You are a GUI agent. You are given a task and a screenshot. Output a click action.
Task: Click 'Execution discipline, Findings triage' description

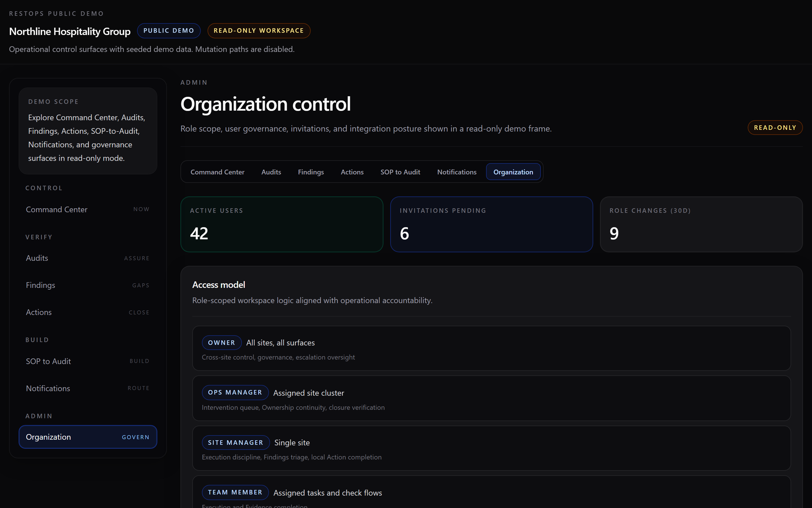pyautogui.click(x=292, y=457)
